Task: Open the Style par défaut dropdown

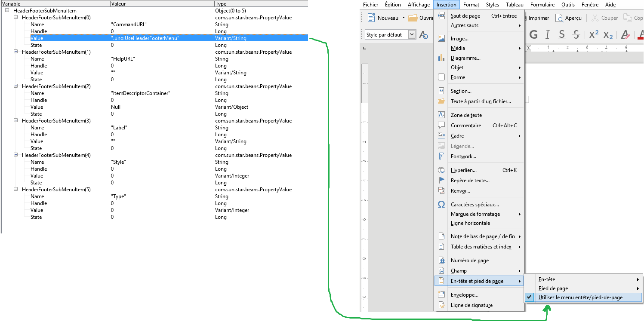Action: pos(412,35)
